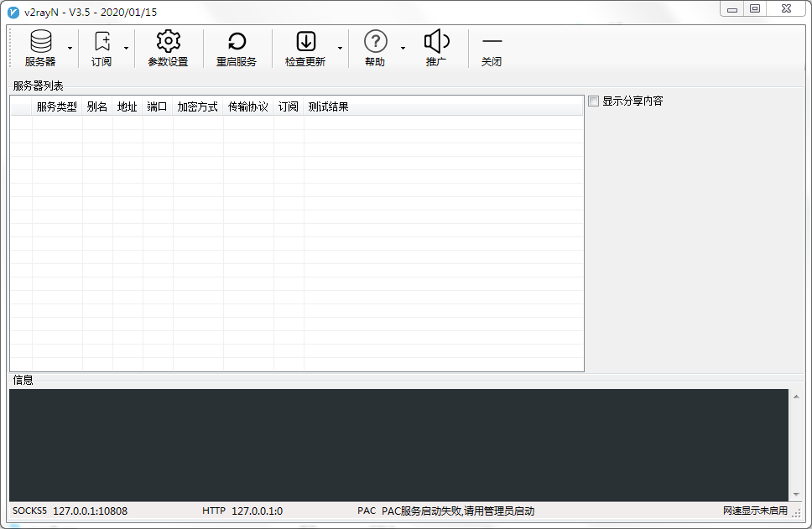Click HTTP 127.0.0.1:0 status entry
Viewport: 812px width, 529px height.
click(242, 511)
